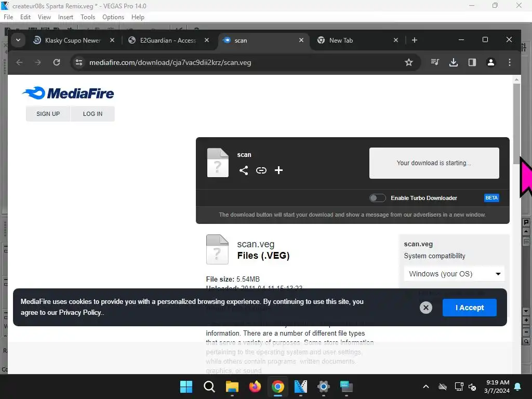Open Firefox from taskbar
Screen dimensions: 532x399
tap(255, 387)
